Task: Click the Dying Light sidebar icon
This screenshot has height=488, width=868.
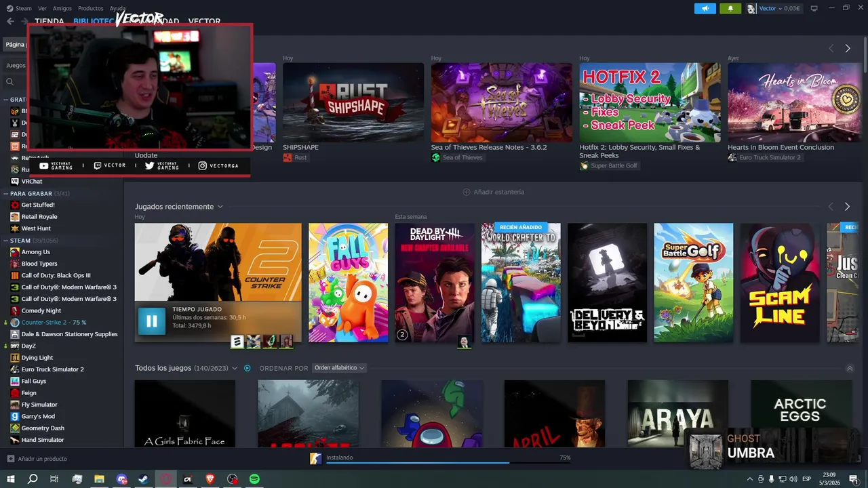Action: pos(15,357)
